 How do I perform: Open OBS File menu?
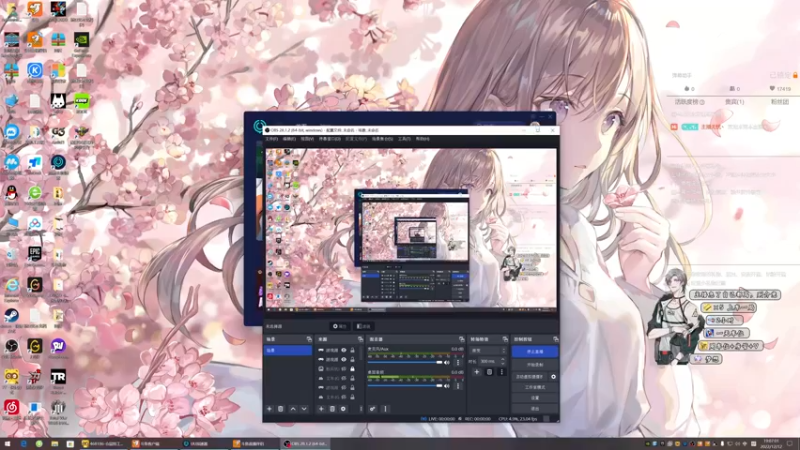[x=271, y=139]
